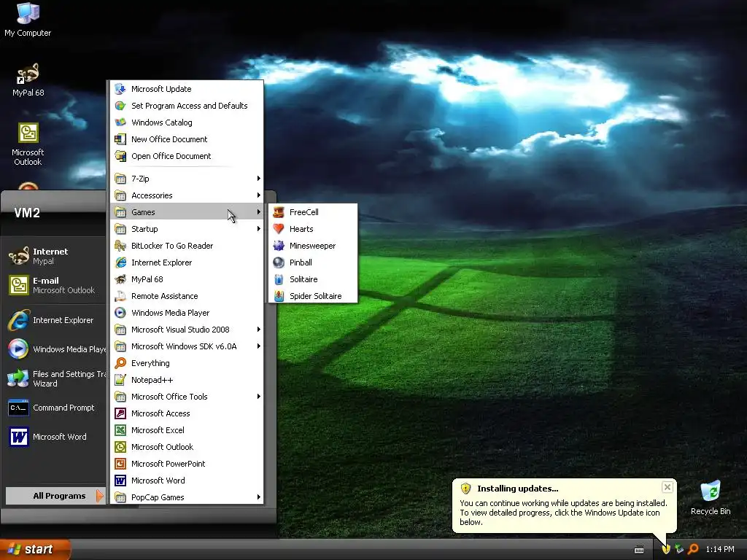Open Spider Solitaire
The height and width of the screenshot is (560, 747).
pyautogui.click(x=312, y=296)
